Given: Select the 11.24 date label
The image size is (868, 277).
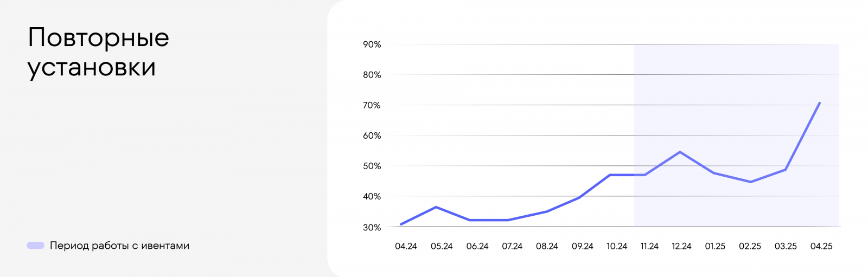Looking at the screenshot, I should [649, 246].
